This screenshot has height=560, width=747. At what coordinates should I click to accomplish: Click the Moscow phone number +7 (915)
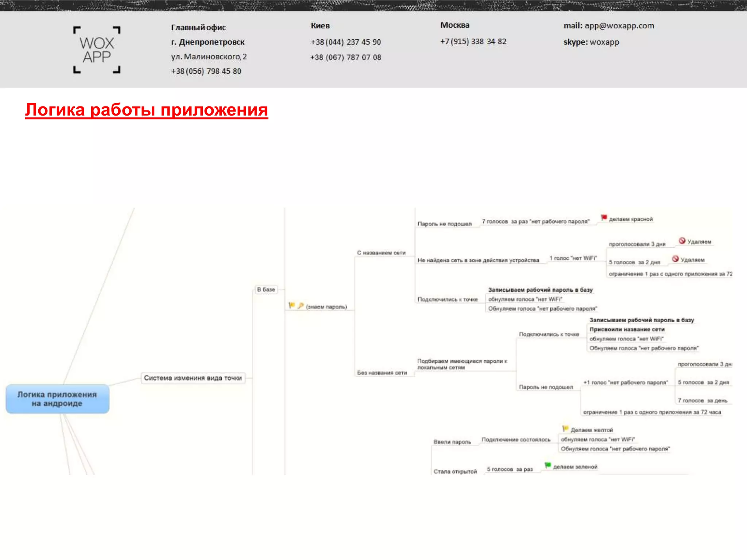tap(473, 42)
